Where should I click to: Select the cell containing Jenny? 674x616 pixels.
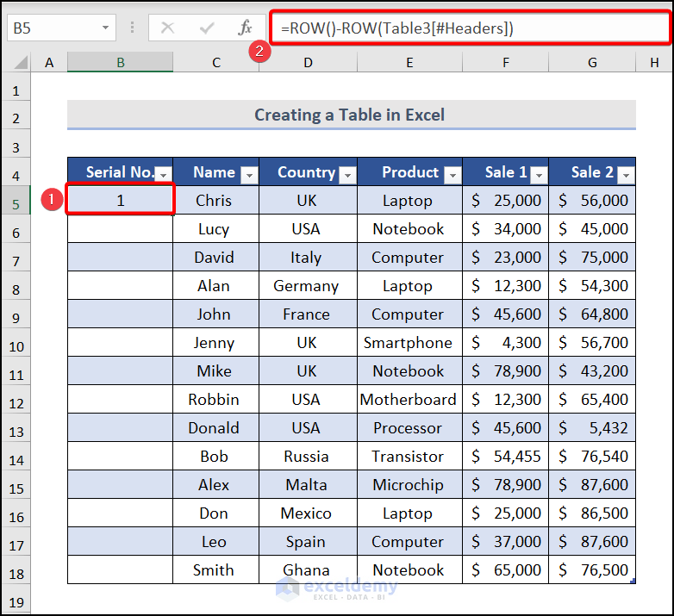point(215,342)
